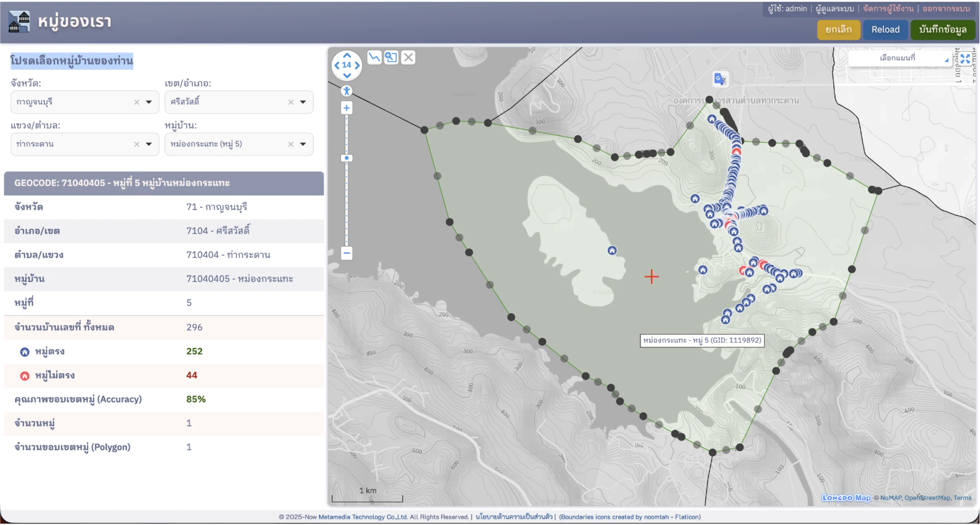Click the GEOCODE: 71040405 panel header
980x525 pixels.
[164, 183]
